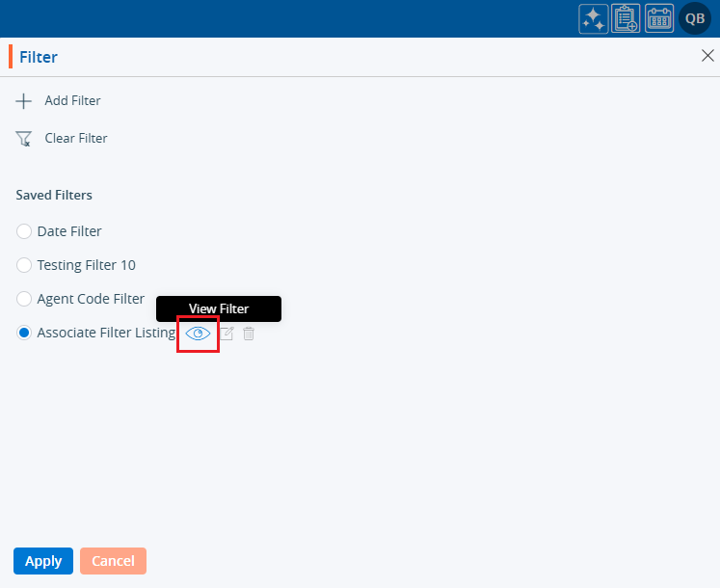This screenshot has height=588, width=720.
Task: Click the Date Filter label text
Action: [x=69, y=231]
